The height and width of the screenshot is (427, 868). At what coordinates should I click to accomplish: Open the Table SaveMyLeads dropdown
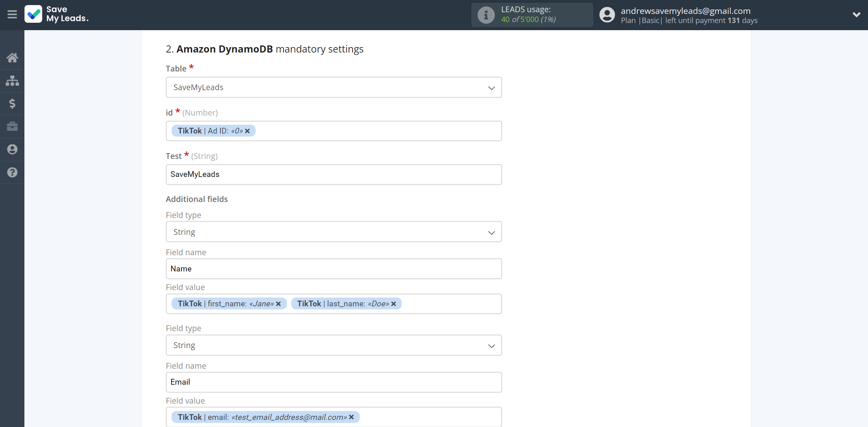click(x=334, y=87)
